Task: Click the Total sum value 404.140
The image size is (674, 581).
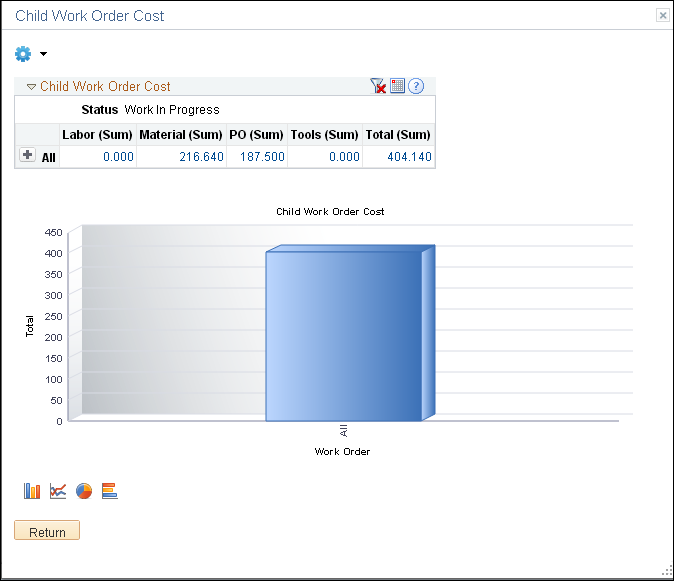Action: (409, 157)
